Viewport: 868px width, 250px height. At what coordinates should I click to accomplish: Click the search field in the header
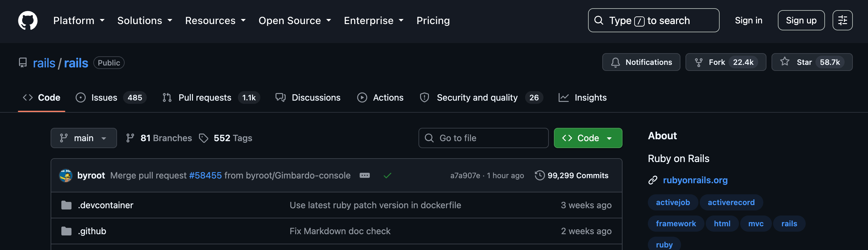pyautogui.click(x=653, y=21)
